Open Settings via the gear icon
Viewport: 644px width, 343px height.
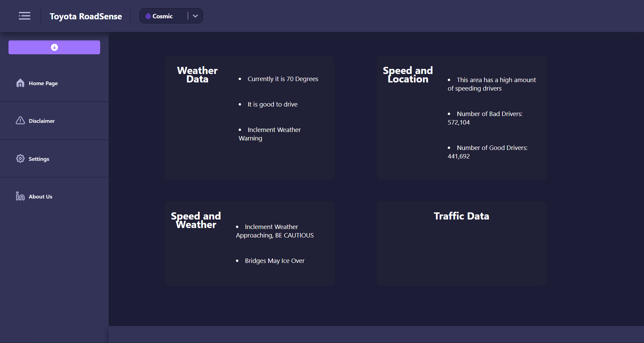(x=20, y=158)
